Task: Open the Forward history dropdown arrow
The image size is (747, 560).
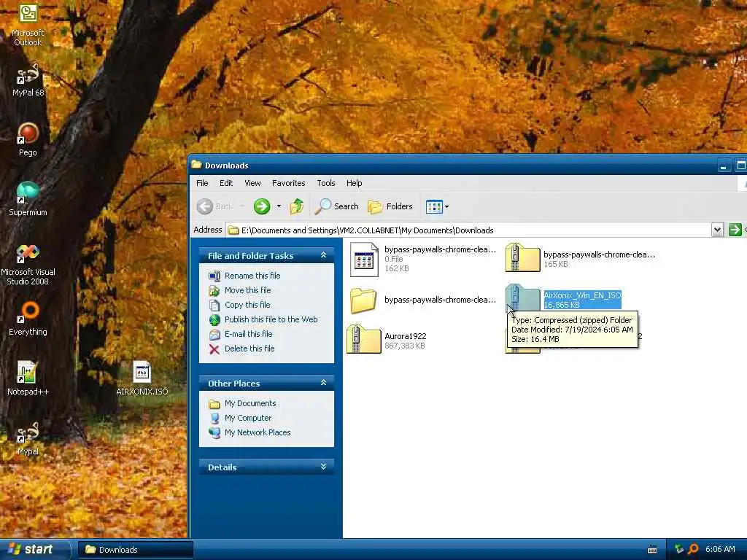Action: pos(279,206)
